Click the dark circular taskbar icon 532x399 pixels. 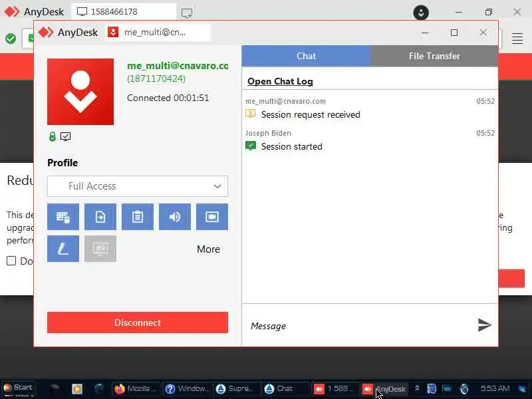[99, 388]
